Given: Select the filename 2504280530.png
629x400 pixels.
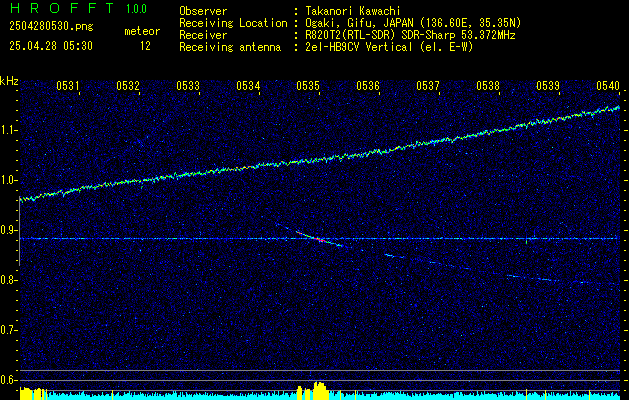Looking at the screenshot, I should tap(51, 27).
